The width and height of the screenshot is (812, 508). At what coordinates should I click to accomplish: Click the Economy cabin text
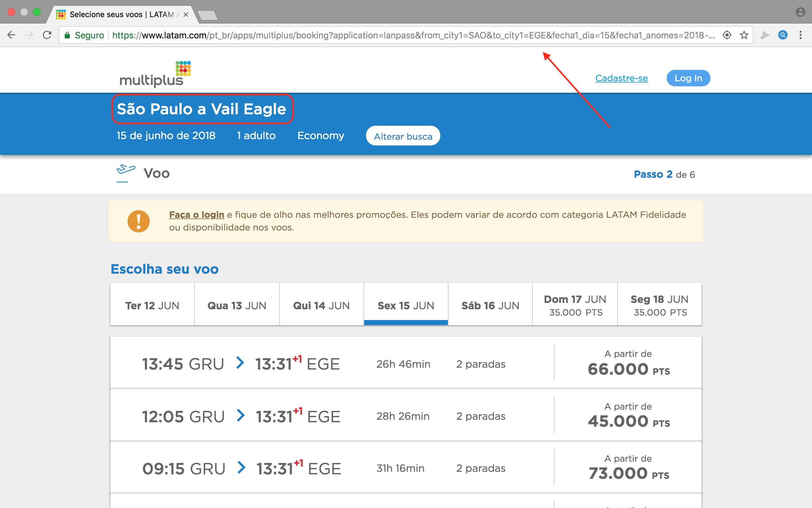click(321, 135)
